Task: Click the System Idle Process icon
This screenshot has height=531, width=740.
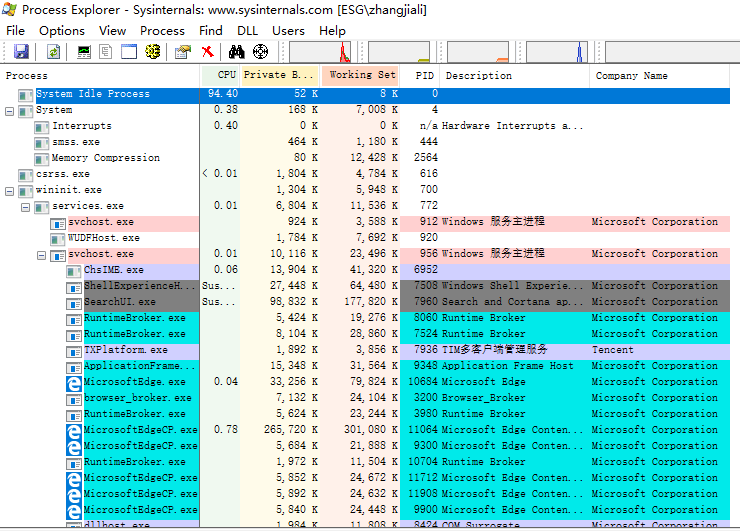Action: pyautogui.click(x=25, y=96)
